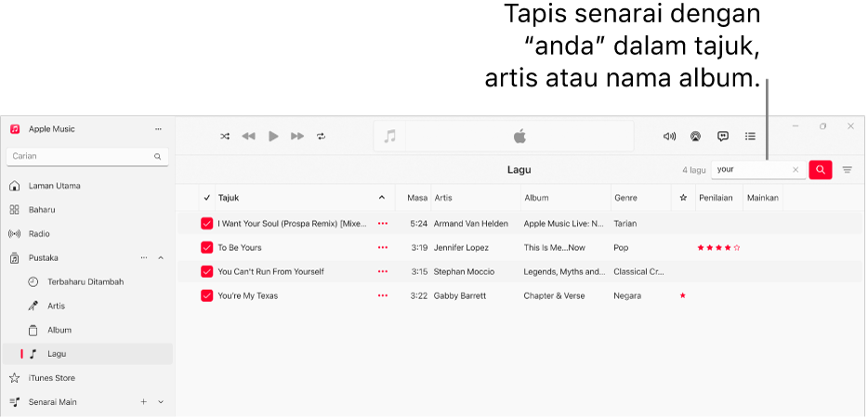Click the Apple logo now-playing display
Screen dimensions: 868x418
519,137
